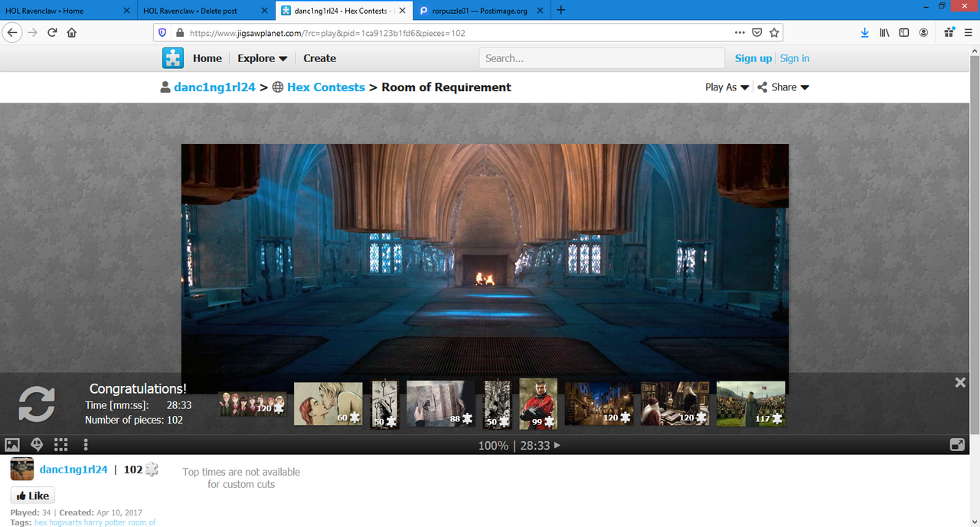
Task: Click the Like button
Action: 32,496
